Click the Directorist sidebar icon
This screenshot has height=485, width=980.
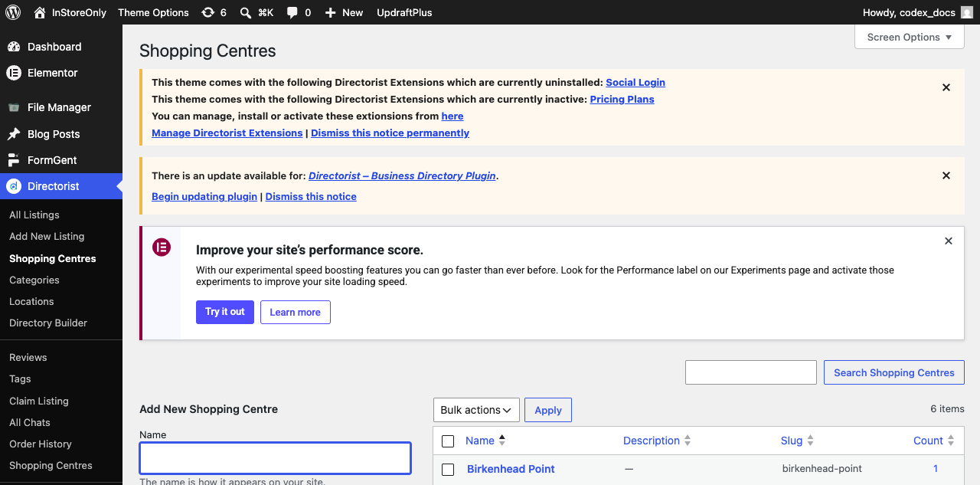[14, 186]
